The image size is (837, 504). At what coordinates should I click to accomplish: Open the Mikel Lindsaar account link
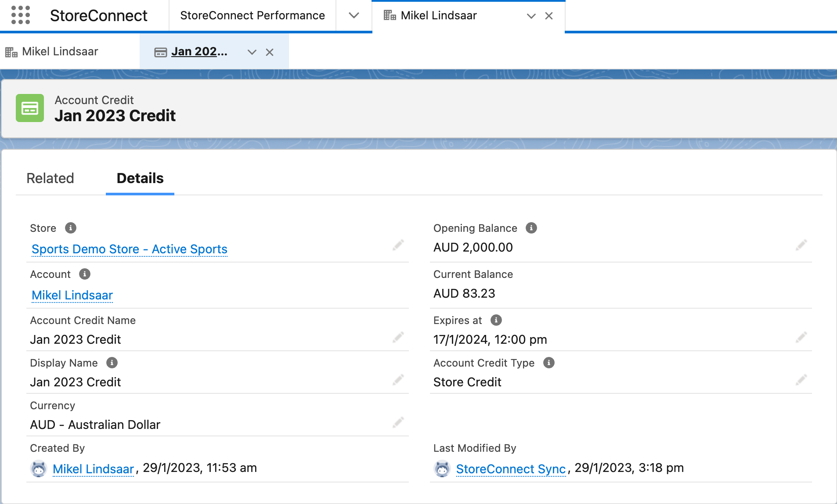[72, 295]
